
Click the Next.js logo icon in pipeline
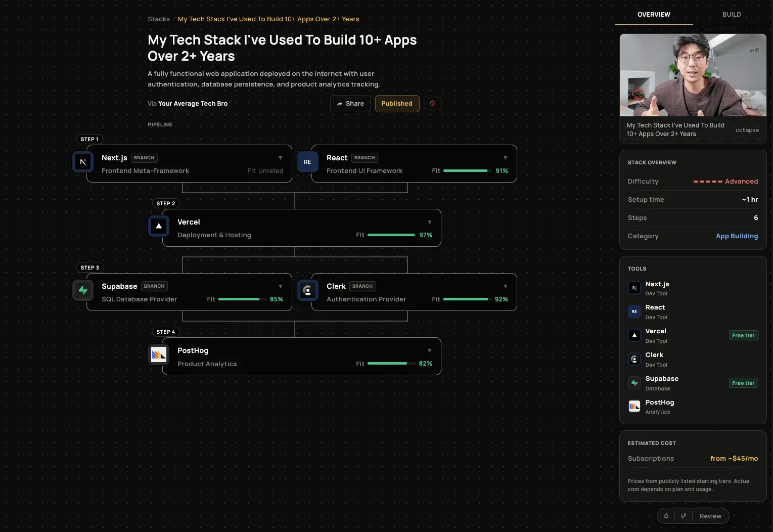[x=83, y=162]
